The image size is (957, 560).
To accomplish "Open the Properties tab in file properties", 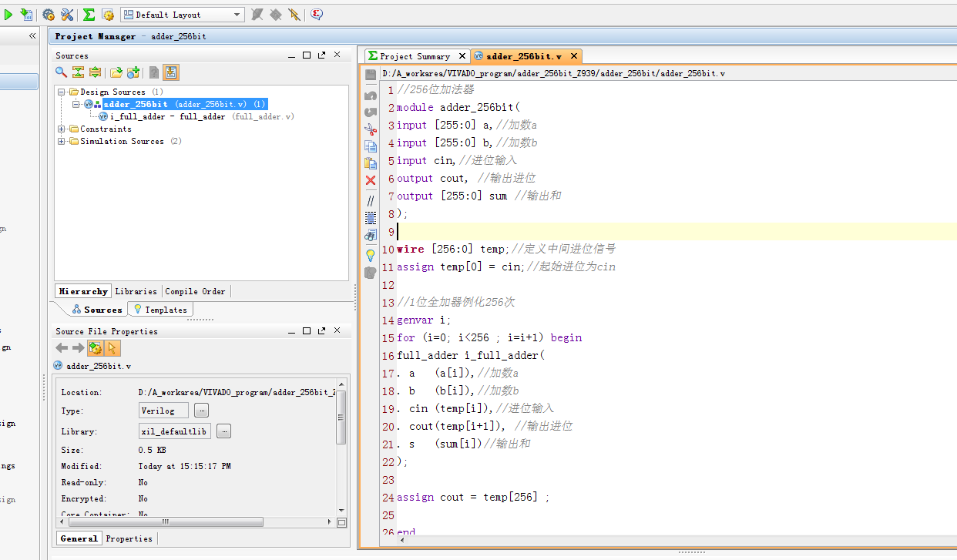I will pyautogui.click(x=129, y=538).
